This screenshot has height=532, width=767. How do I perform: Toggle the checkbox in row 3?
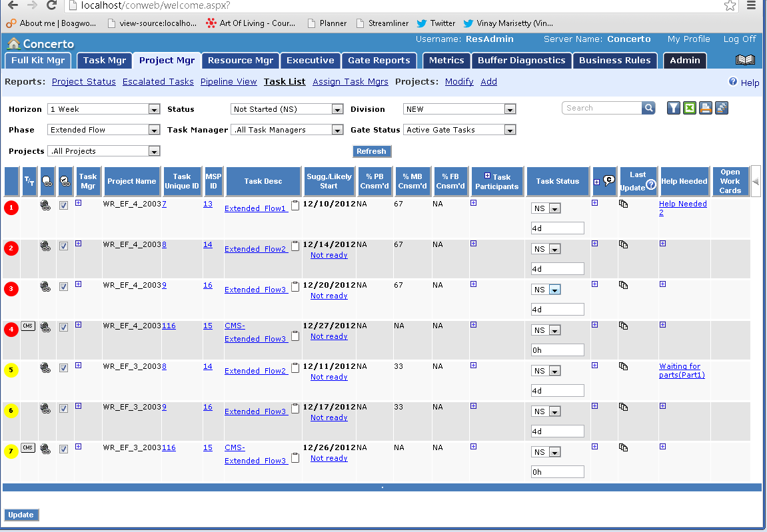[x=63, y=286]
